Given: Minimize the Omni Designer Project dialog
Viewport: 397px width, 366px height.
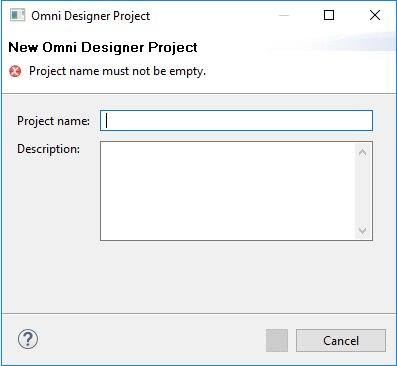Looking at the screenshot, I should 284,15.
